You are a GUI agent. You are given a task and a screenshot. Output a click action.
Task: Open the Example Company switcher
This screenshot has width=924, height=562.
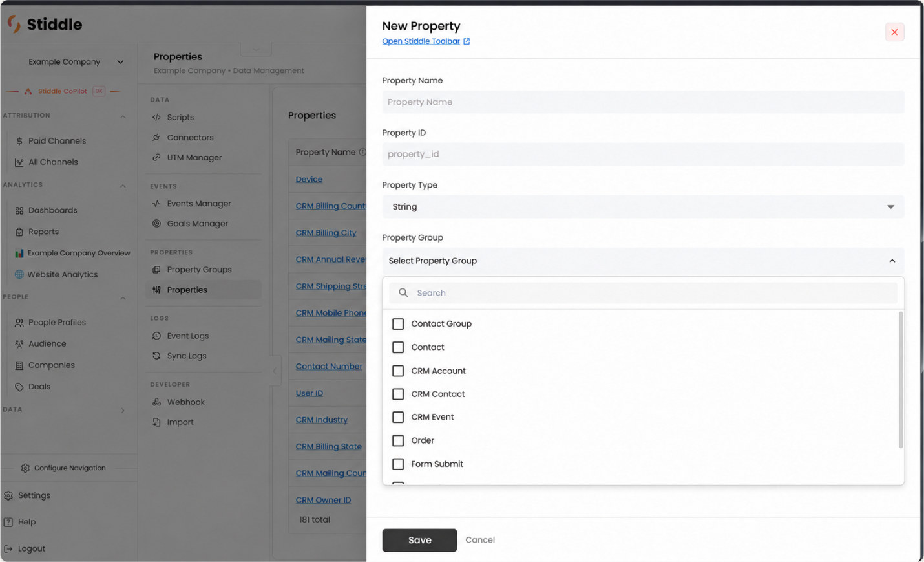coord(76,62)
